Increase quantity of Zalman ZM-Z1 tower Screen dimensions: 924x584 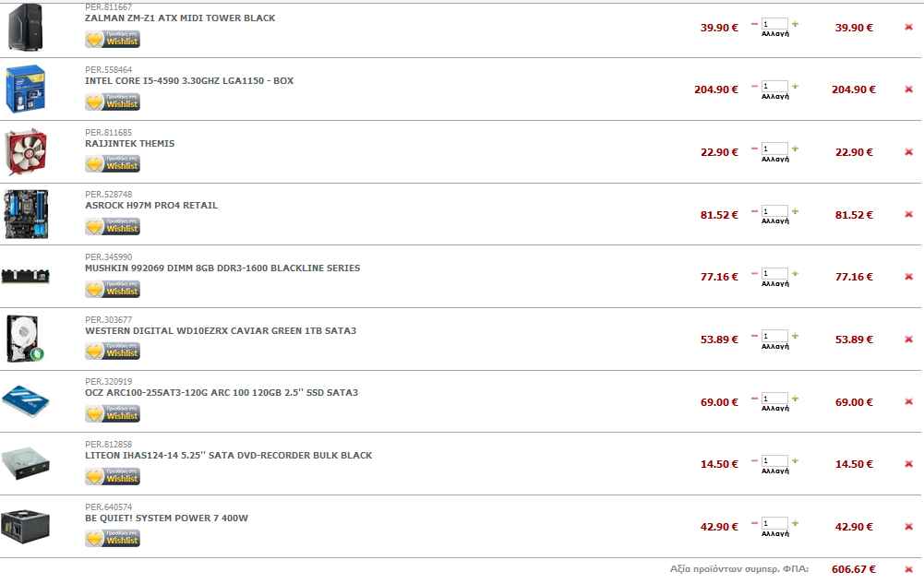[x=795, y=24]
